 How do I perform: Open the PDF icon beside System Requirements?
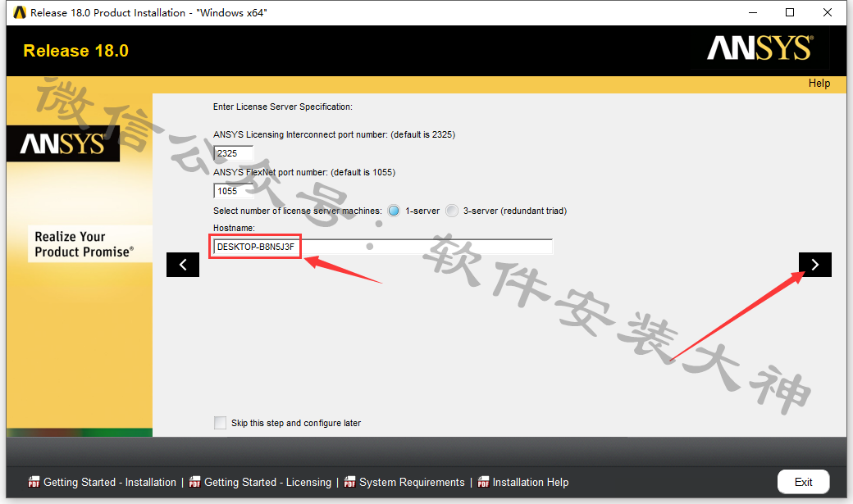(x=349, y=482)
